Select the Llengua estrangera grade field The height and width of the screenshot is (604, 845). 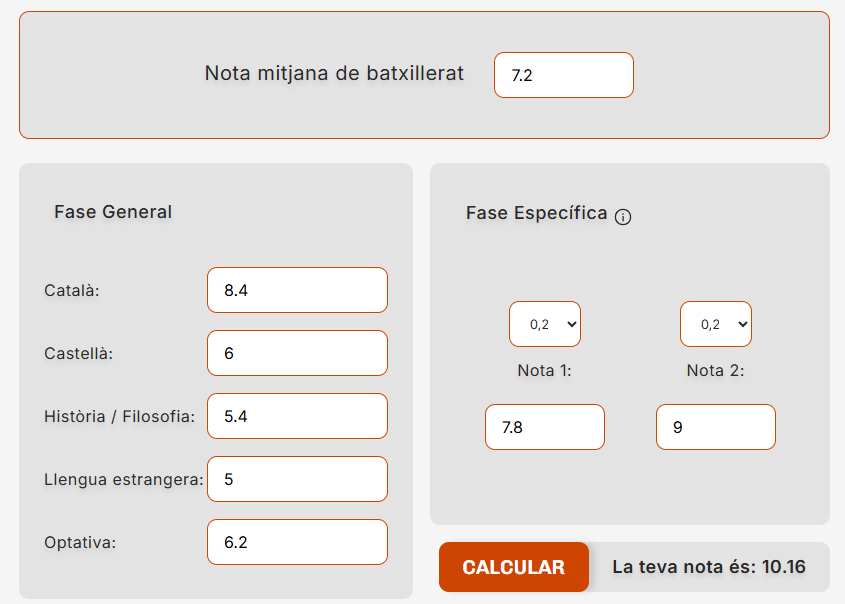point(297,479)
